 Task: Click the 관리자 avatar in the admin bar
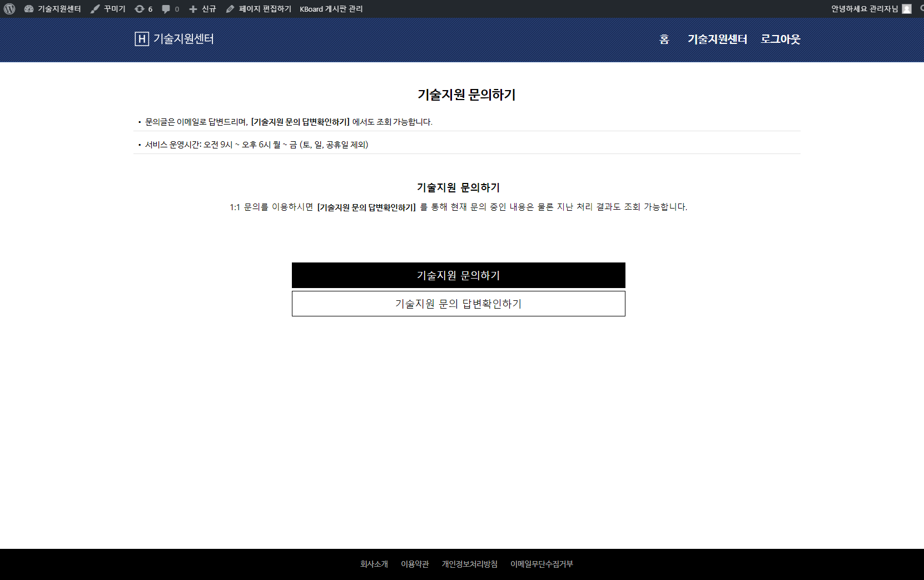click(x=907, y=9)
